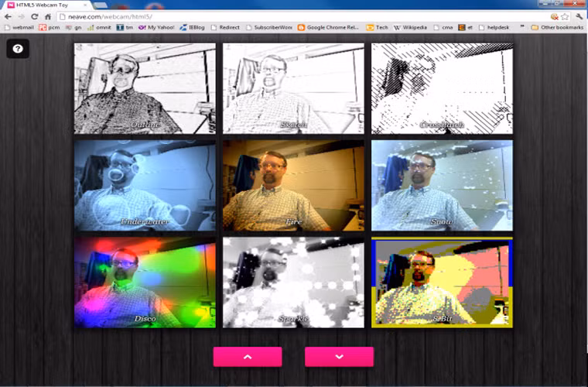
Task: Pick the Crosshatch effect preview
Action: (x=442, y=88)
